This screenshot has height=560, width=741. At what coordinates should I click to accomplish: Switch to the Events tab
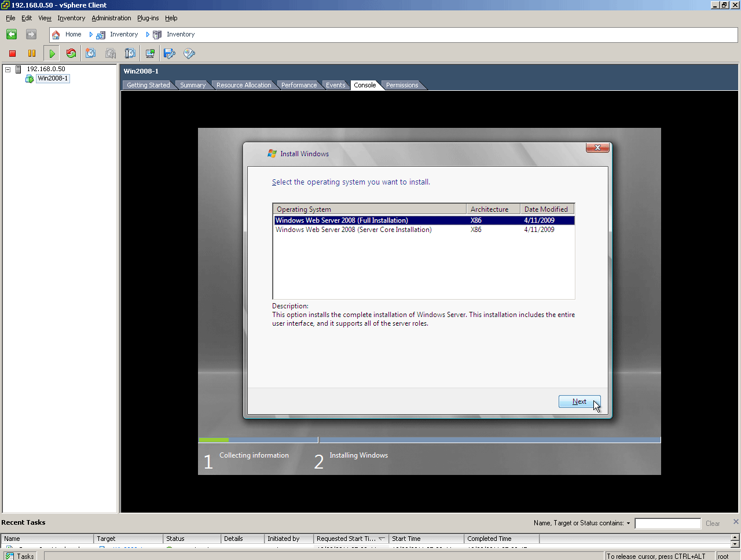click(x=335, y=85)
